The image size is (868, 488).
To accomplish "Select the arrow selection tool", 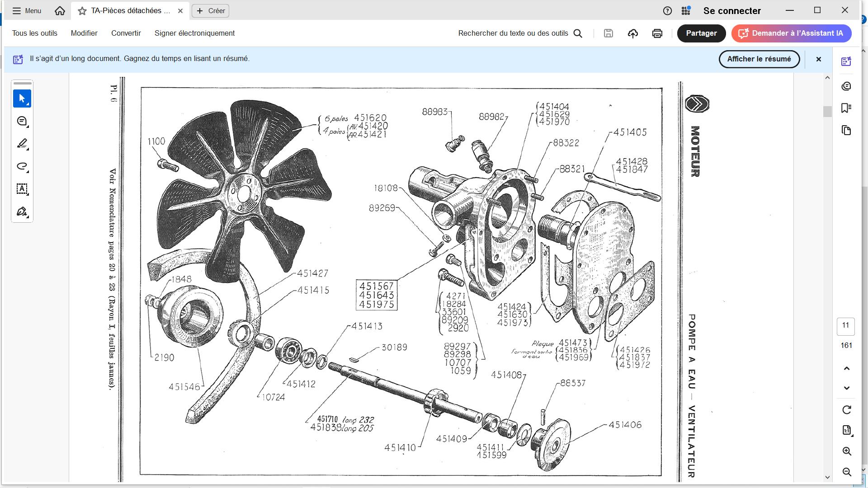I will pos(22,99).
